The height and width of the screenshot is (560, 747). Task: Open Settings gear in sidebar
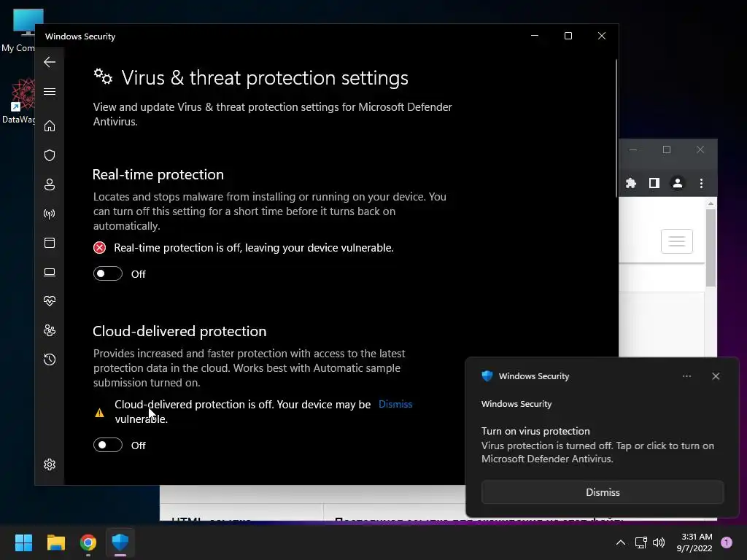(50, 464)
